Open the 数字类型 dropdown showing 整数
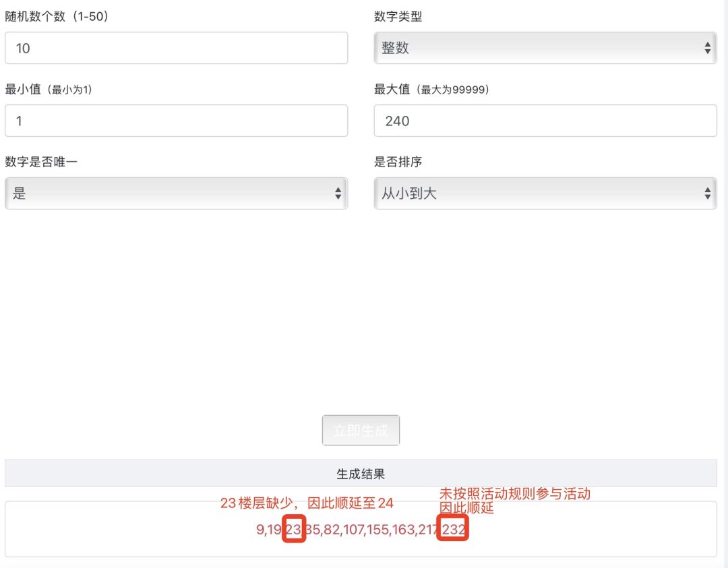728x568 pixels. pyautogui.click(x=545, y=49)
